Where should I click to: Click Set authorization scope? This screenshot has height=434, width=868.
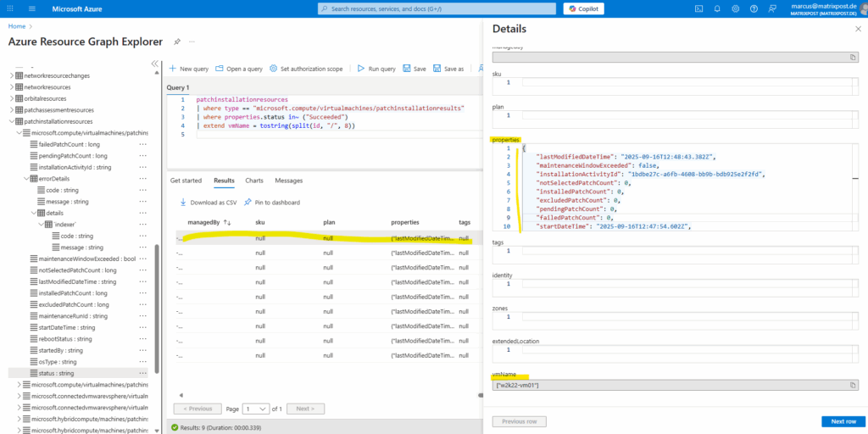[x=306, y=69]
